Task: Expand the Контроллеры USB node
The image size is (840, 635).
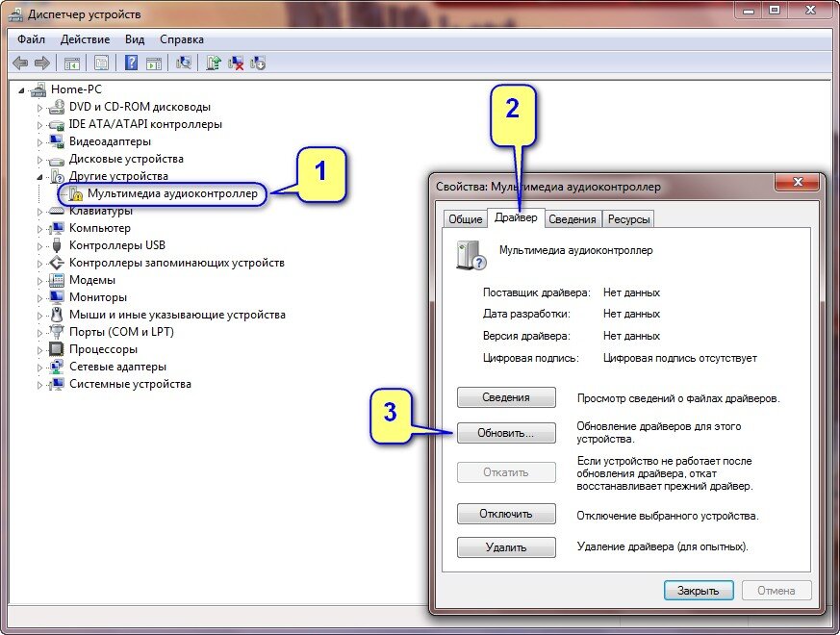Action: 39,246
